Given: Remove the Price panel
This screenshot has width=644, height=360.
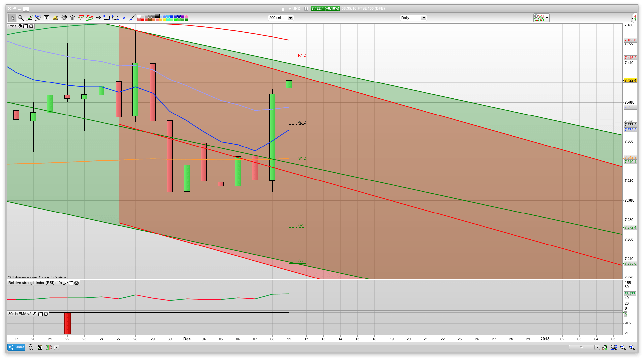Looking at the screenshot, I should (x=31, y=26).
